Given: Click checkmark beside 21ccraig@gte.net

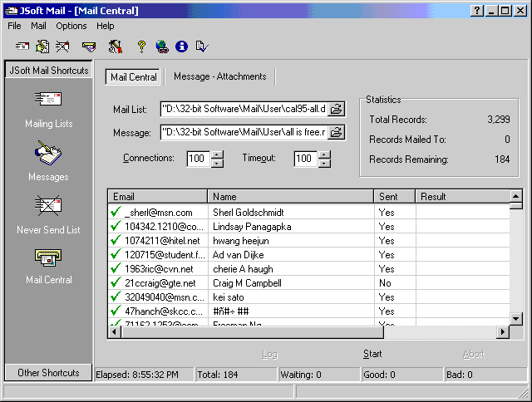Looking at the screenshot, I should tap(116, 282).
